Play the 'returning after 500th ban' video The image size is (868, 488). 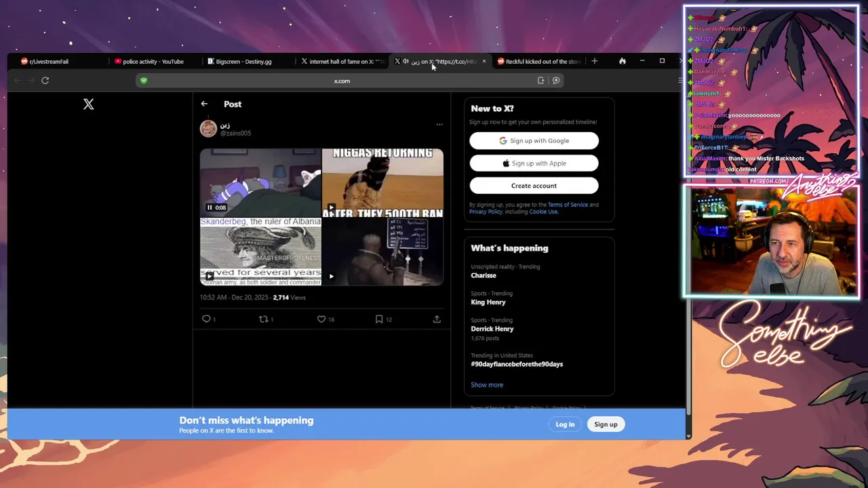coord(331,207)
